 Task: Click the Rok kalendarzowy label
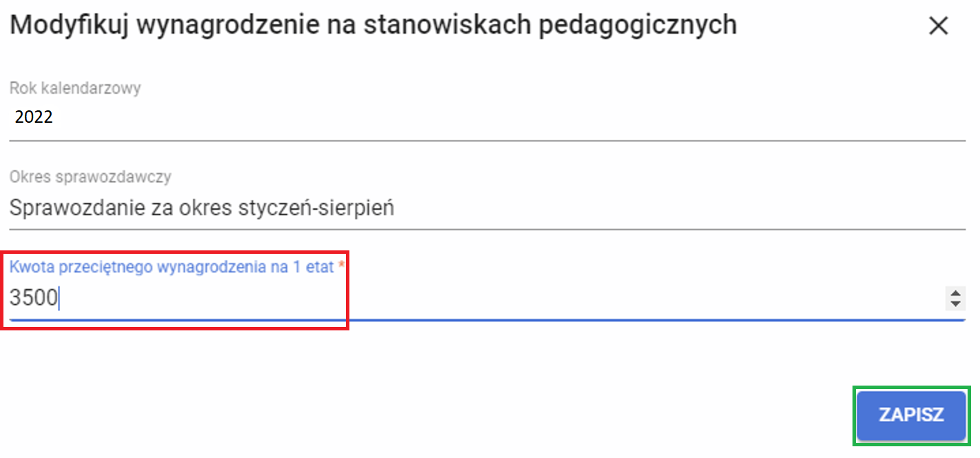point(75,88)
